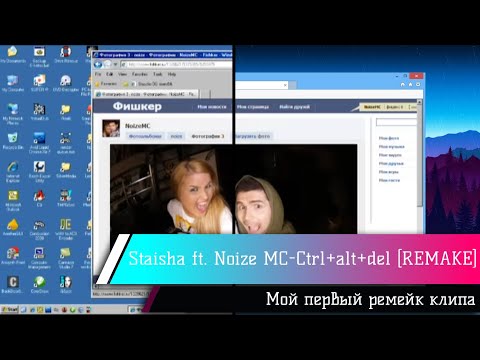Viewport: 480px width, 360px height.
Task: Open the WAV to AC3 Encoder shortcut
Action: click(x=66, y=229)
